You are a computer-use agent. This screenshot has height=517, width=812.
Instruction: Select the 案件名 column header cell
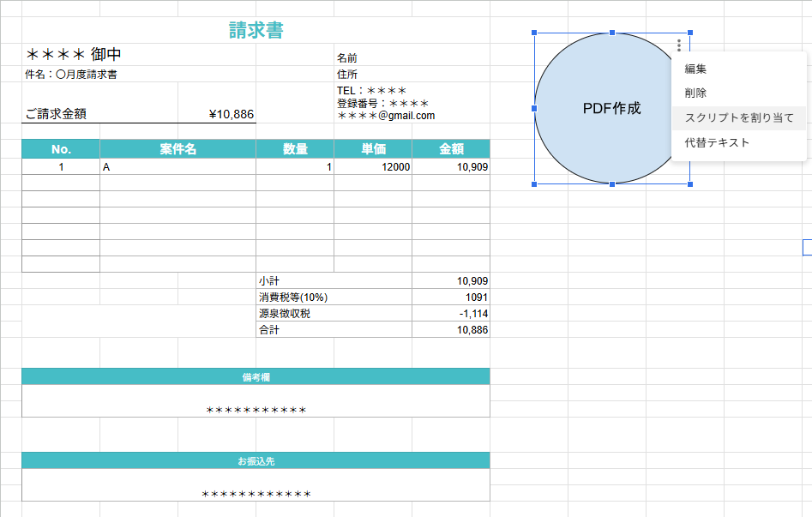pyautogui.click(x=177, y=149)
